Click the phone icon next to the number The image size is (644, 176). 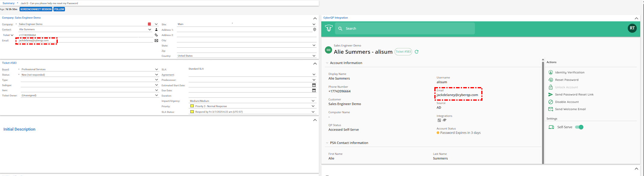156,35
